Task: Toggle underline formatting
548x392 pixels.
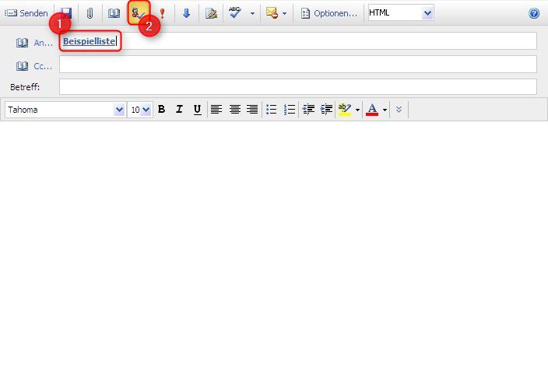Action: [197, 110]
